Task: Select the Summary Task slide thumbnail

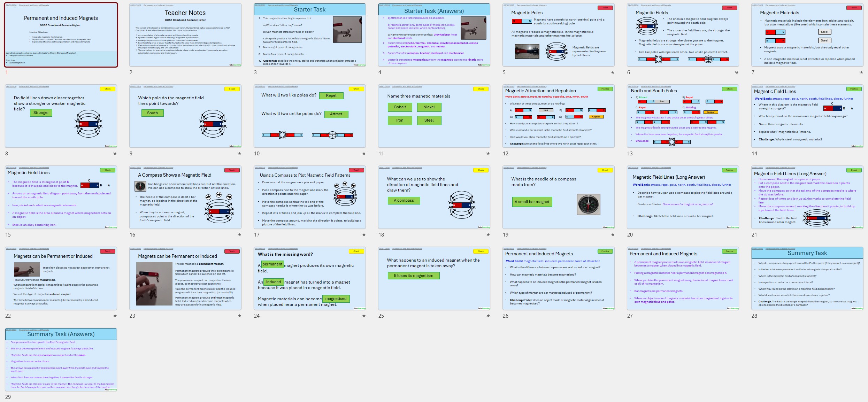Action: (x=807, y=278)
